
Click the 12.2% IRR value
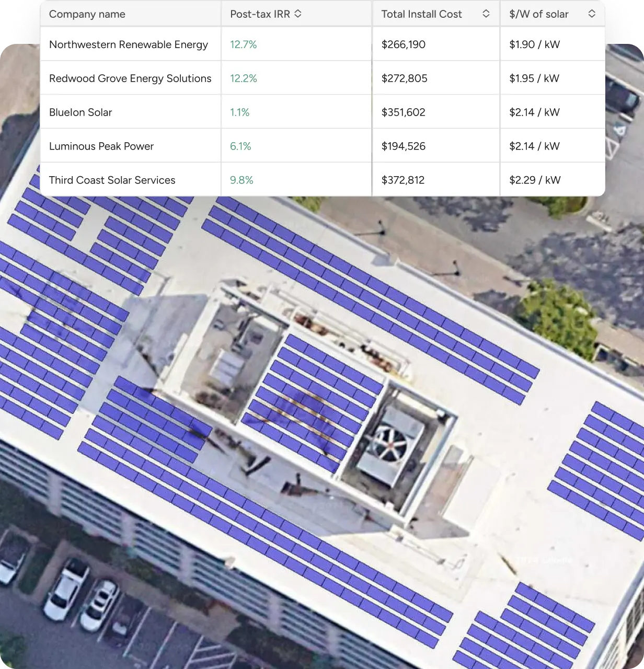click(x=244, y=78)
